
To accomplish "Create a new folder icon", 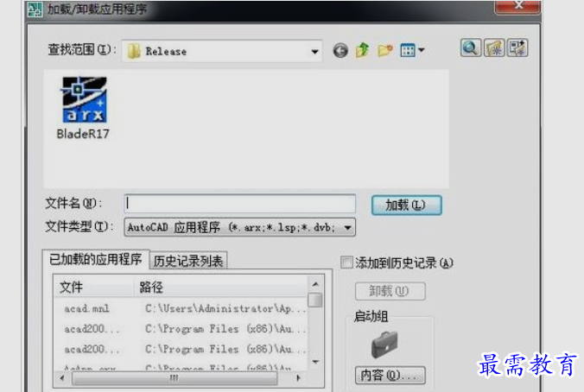I will tap(385, 50).
